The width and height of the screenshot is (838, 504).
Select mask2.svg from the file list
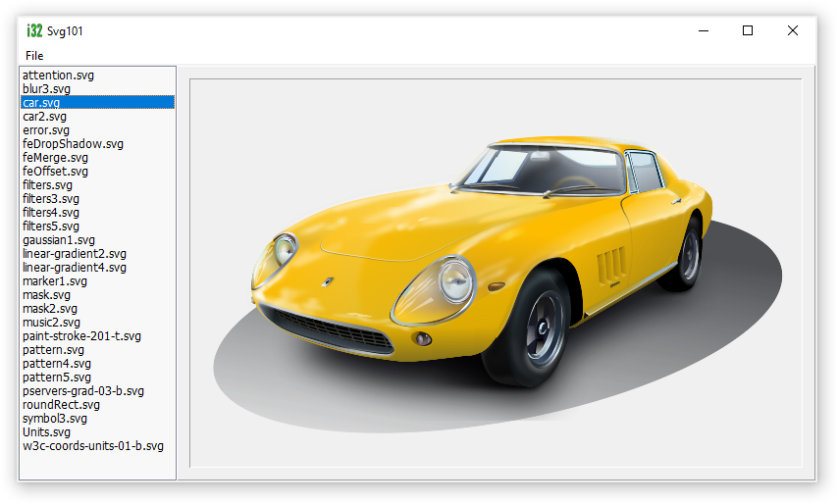[50, 309]
